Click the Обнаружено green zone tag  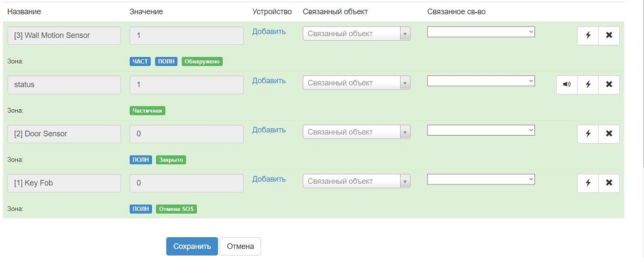[202, 61]
